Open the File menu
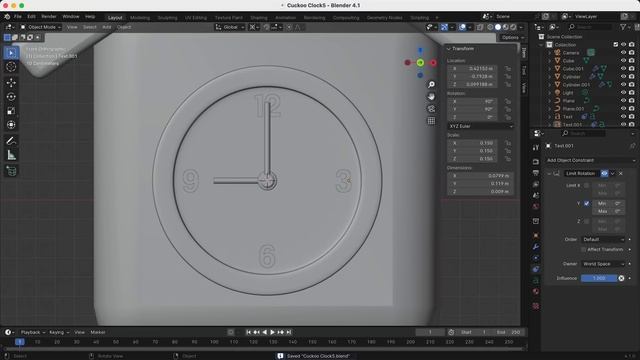The image size is (640, 360). (18, 17)
